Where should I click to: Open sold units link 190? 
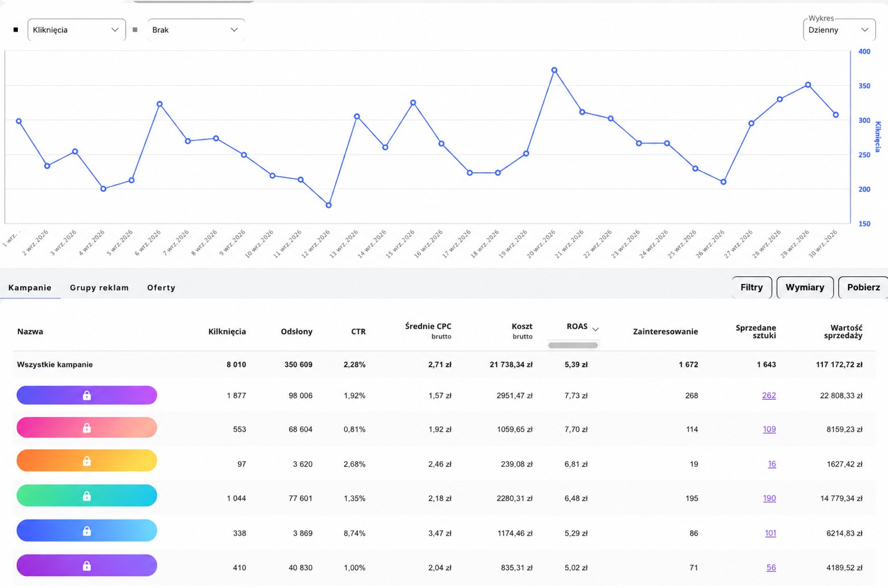(x=769, y=498)
